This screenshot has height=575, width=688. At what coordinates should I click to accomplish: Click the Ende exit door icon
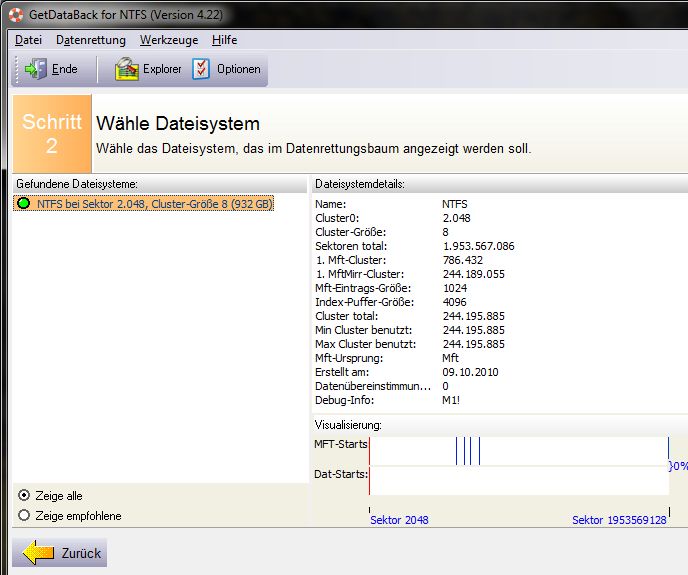click(36, 69)
